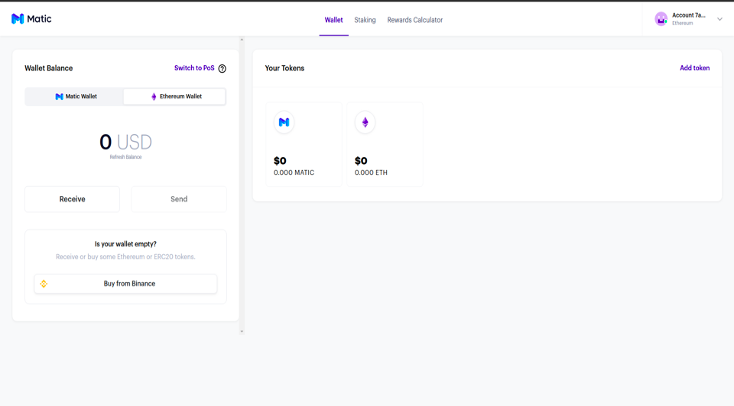Click the Account 7a... name text

click(x=689, y=15)
